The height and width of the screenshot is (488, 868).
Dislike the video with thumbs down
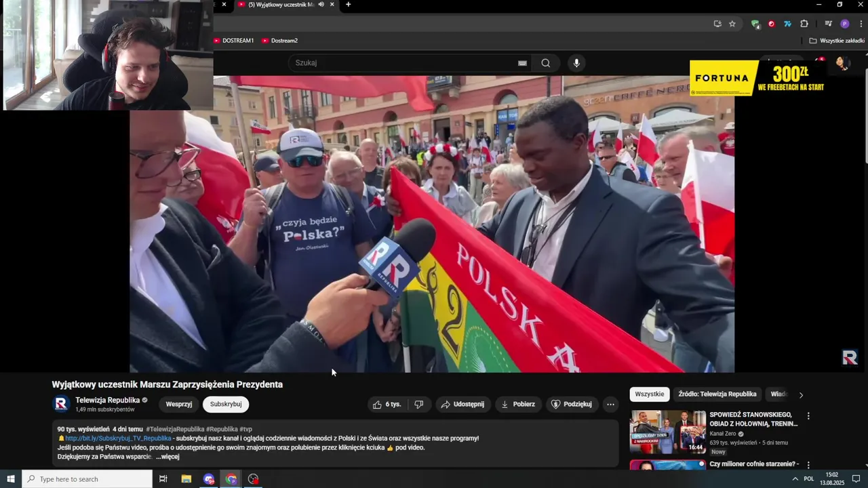[419, 404]
